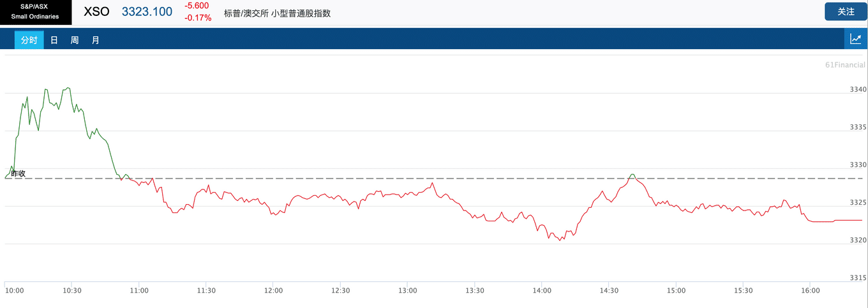Select the 月 monthly tab
This screenshot has height=308, width=868.
pos(95,40)
